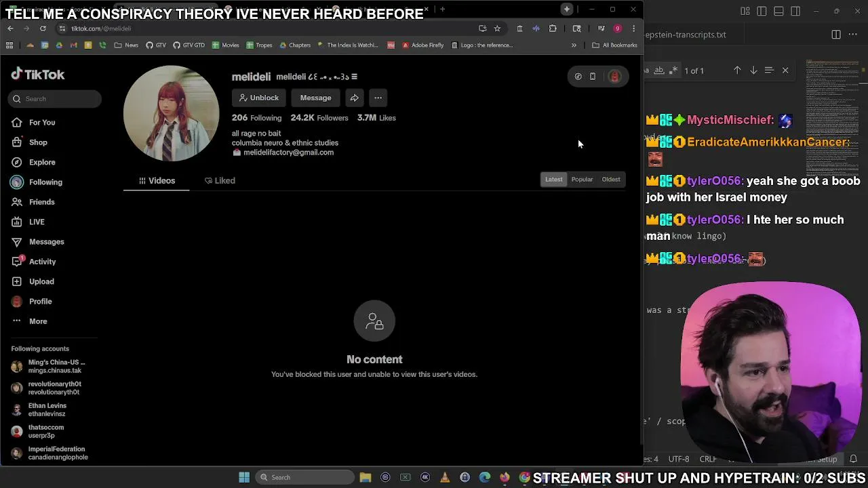This screenshot has height=488, width=868.
Task: View the 206 Following list
Action: [256, 118]
